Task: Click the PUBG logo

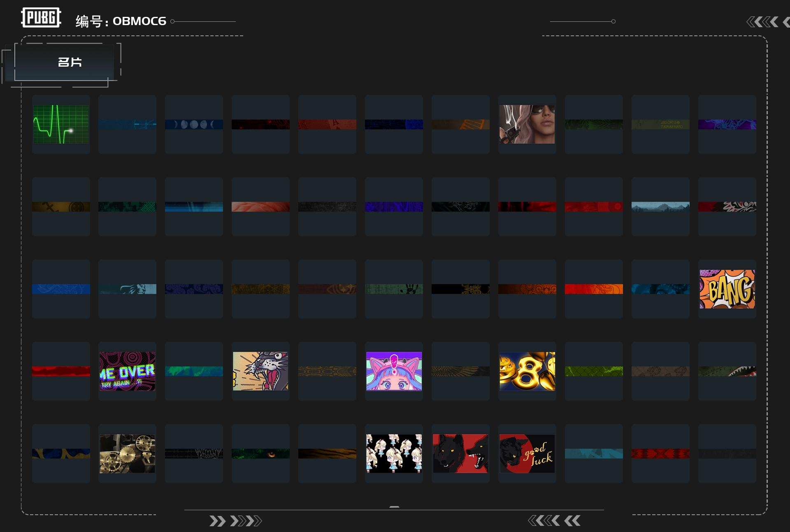Action: click(x=41, y=18)
